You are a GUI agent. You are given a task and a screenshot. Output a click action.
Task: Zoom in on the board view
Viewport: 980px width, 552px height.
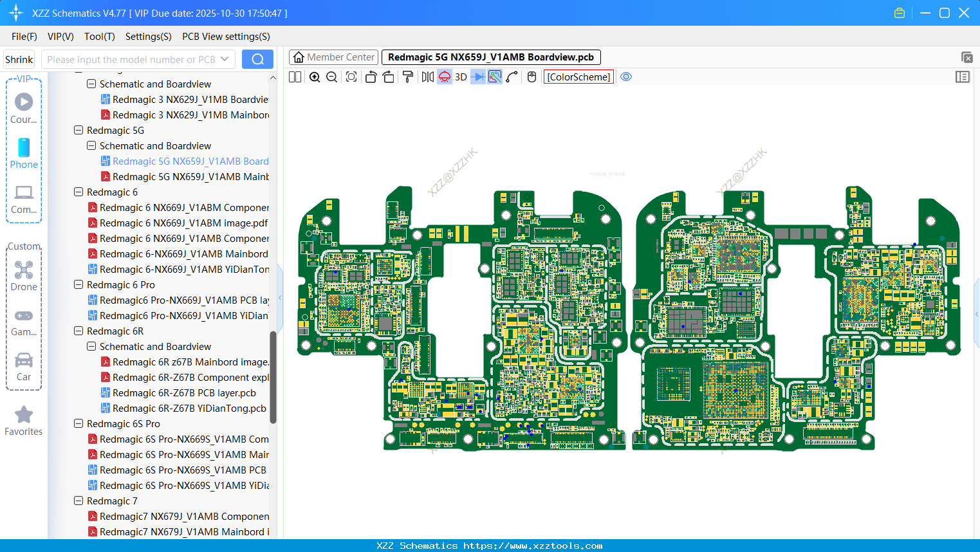point(315,77)
